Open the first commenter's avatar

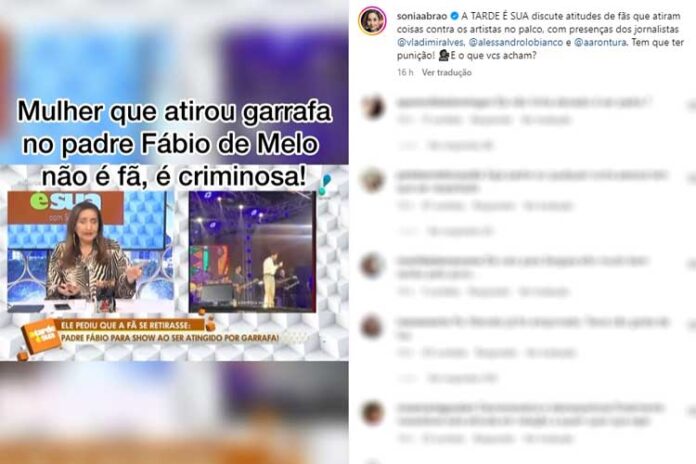click(373, 107)
